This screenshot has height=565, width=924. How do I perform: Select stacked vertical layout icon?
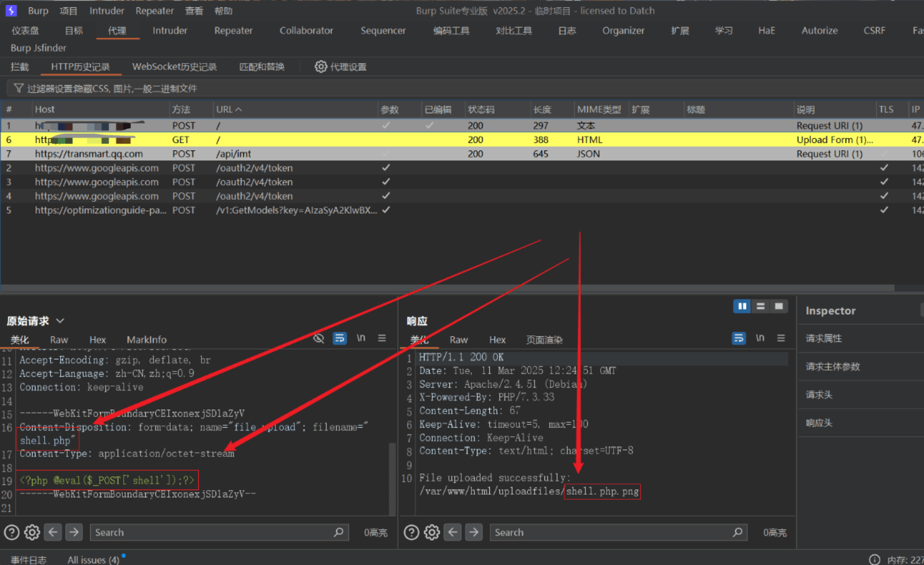761,306
